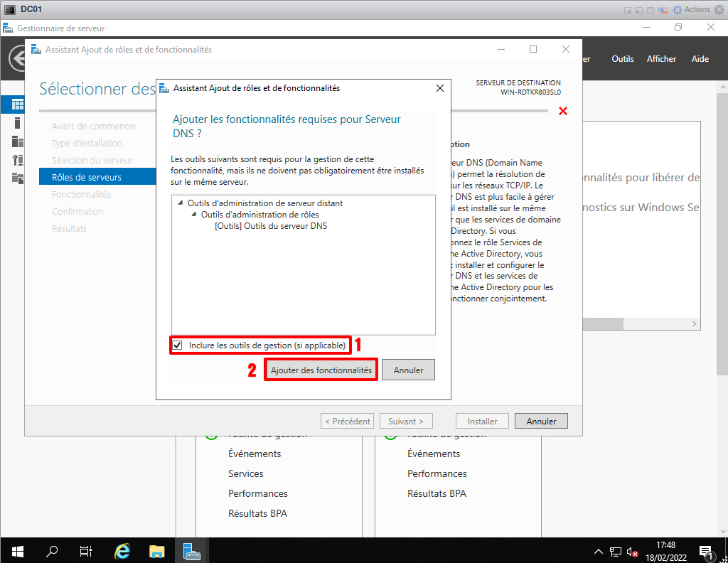Open Task View on the taskbar
The height and width of the screenshot is (563, 728).
tap(86, 550)
